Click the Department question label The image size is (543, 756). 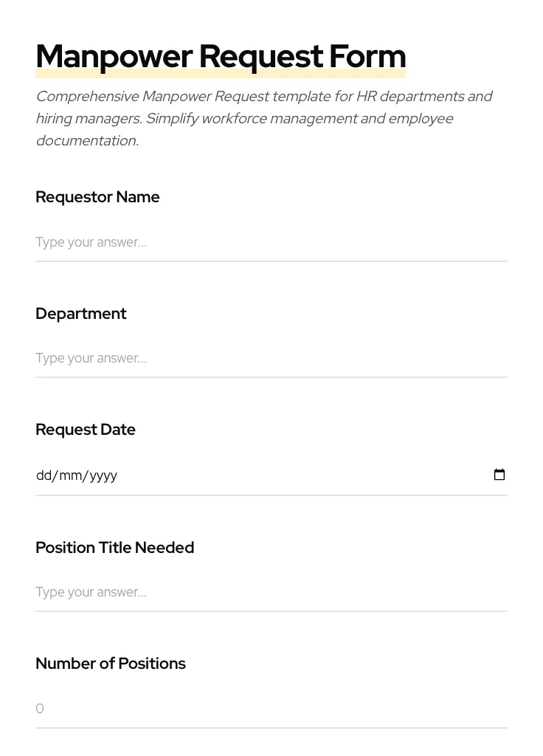[80, 314]
